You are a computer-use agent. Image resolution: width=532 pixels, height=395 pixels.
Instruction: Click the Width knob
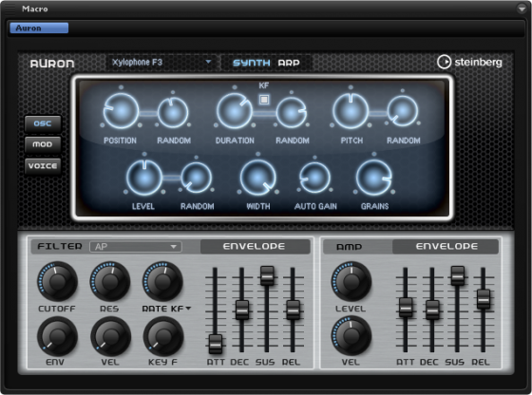click(257, 178)
